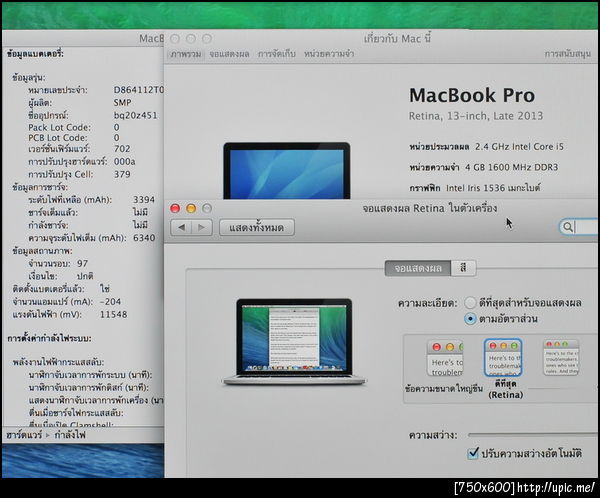The image size is (600, 498).
Task: Click device name value bq20z451
Action: click(135, 115)
